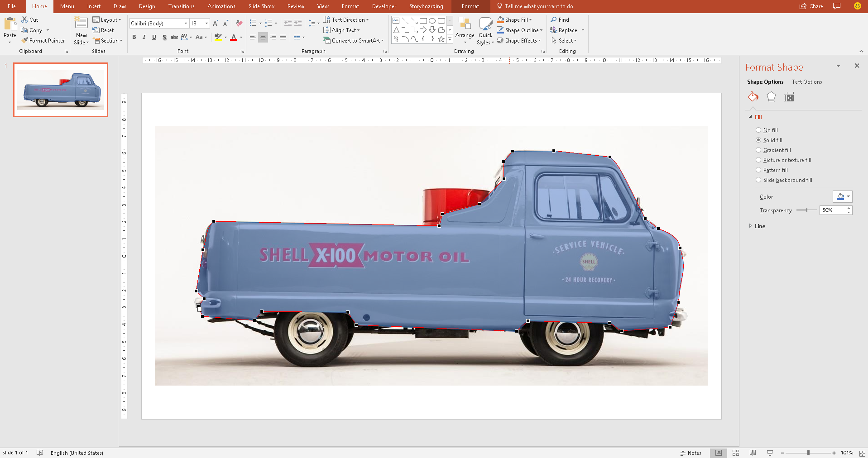Click the numbered list icon
868x458 pixels.
pyautogui.click(x=269, y=23)
